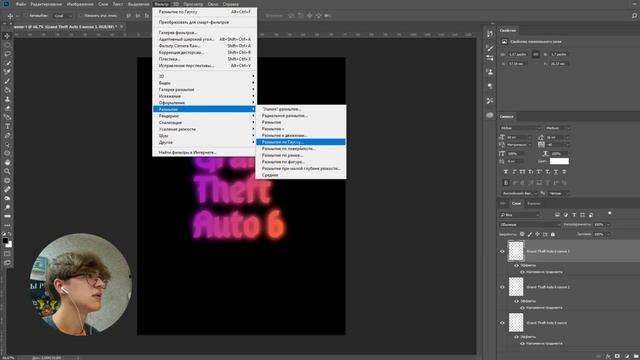Screen dimensions: 640x360
Task: Click the font size input field
Action: (x=518, y=137)
